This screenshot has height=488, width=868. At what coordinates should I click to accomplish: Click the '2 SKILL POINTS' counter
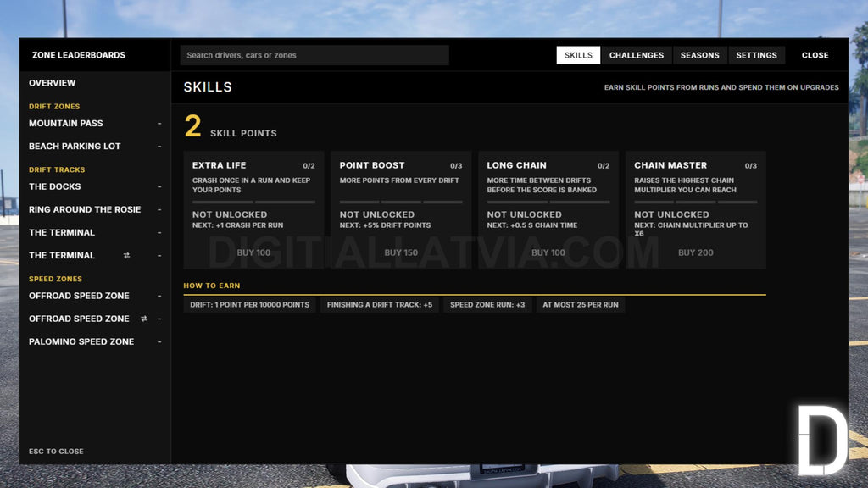point(231,127)
